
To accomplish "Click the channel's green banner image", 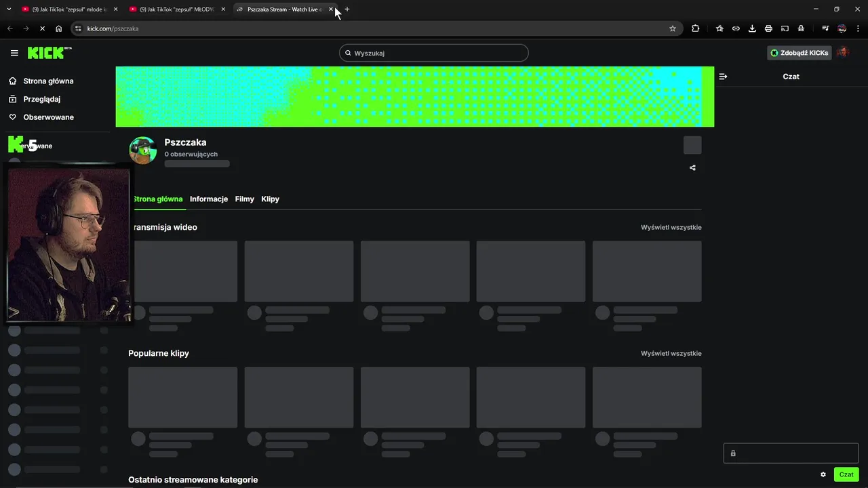I will tap(415, 96).
